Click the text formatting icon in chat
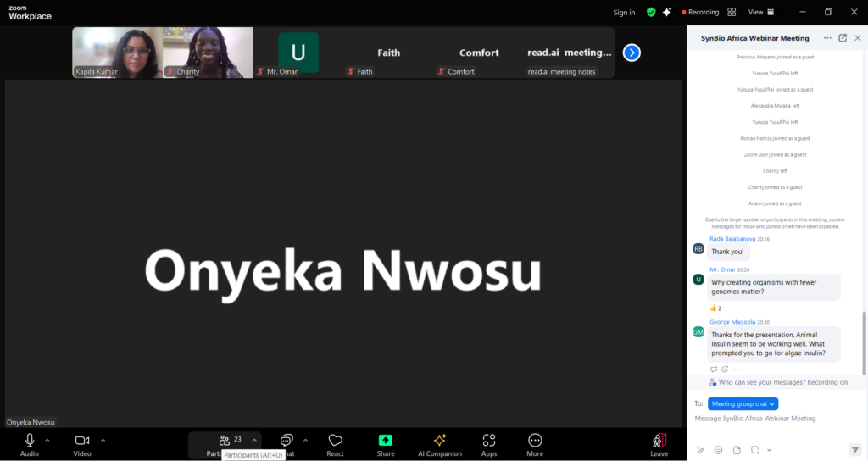This screenshot has width=868, height=461. [700, 449]
